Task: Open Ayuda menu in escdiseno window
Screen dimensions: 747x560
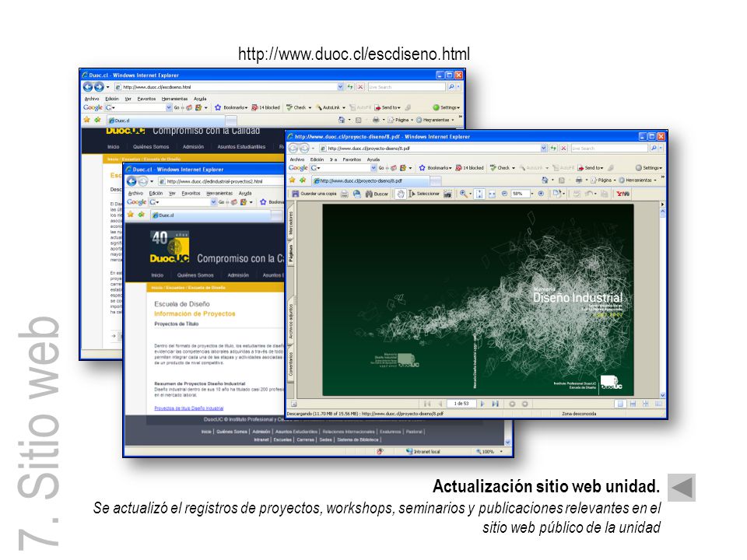Action: click(200, 99)
